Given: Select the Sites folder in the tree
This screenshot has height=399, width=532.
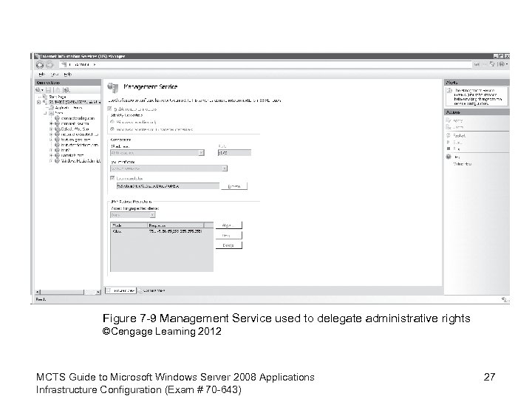Looking at the screenshot, I should [x=56, y=113].
